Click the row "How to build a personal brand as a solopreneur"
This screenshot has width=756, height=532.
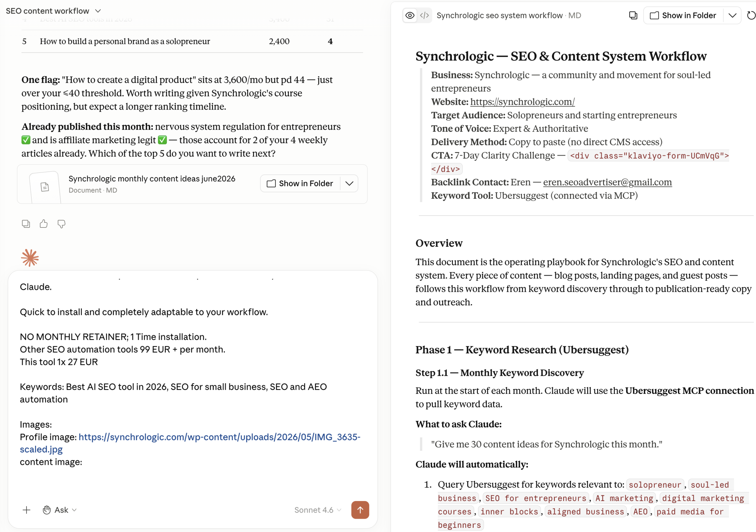(x=192, y=41)
